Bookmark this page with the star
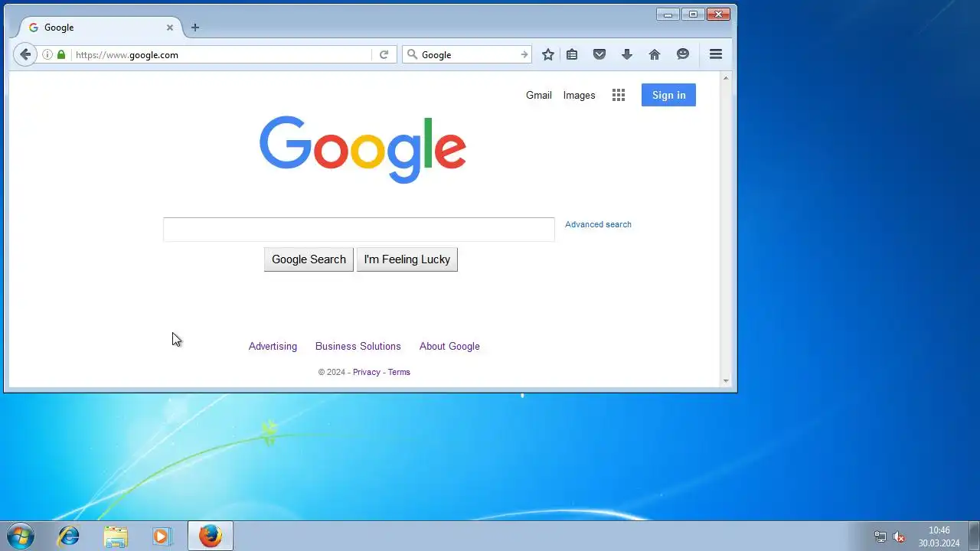The image size is (980, 551). point(548,54)
